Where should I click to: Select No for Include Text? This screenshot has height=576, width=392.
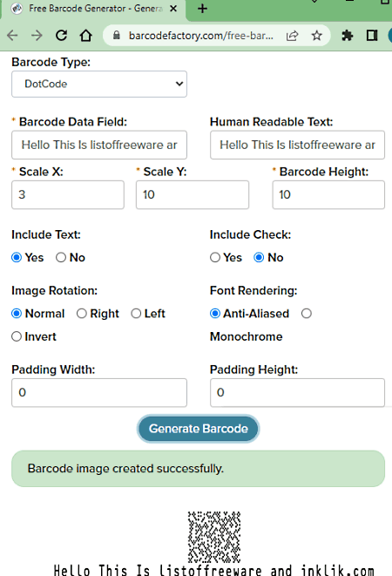(x=61, y=258)
